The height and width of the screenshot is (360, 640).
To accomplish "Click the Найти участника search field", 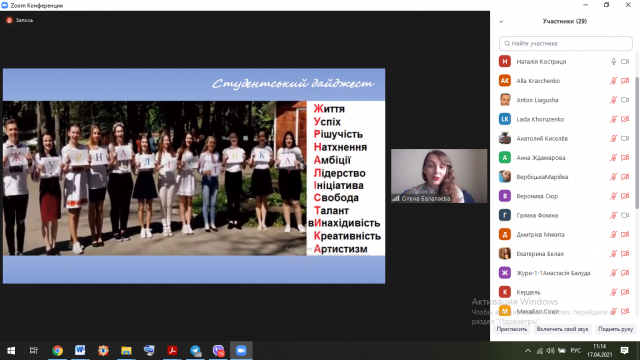I will [565, 43].
